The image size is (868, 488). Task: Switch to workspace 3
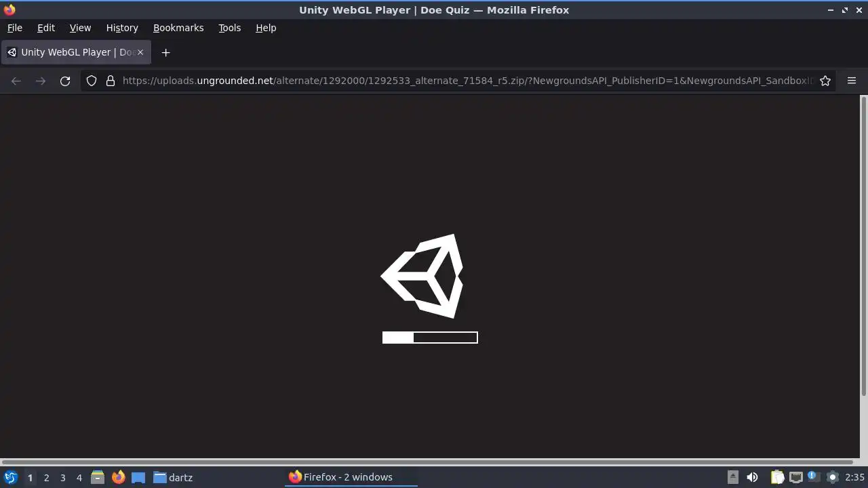click(62, 477)
